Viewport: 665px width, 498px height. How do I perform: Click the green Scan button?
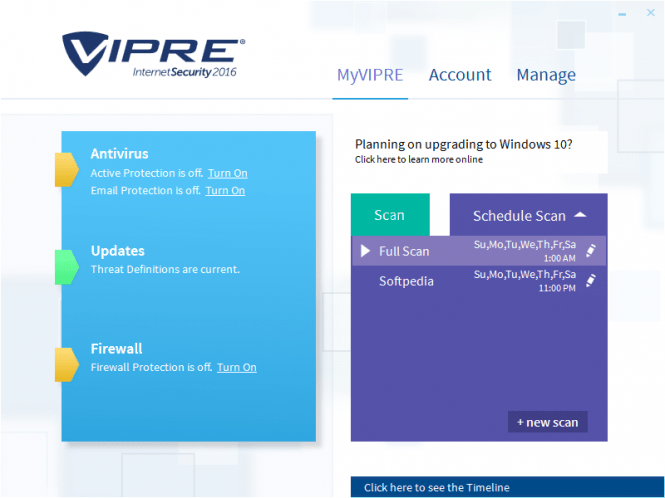click(390, 215)
